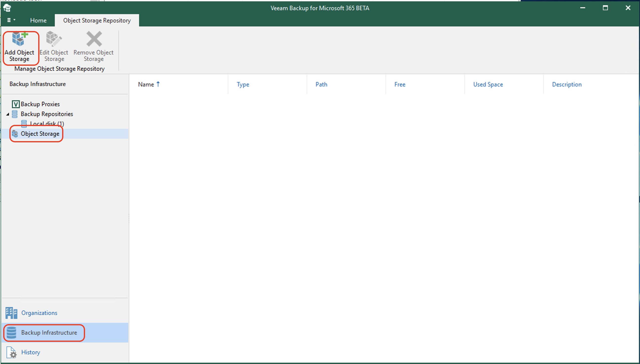Click the Object Storage repository tree item
The image size is (640, 364).
click(39, 133)
